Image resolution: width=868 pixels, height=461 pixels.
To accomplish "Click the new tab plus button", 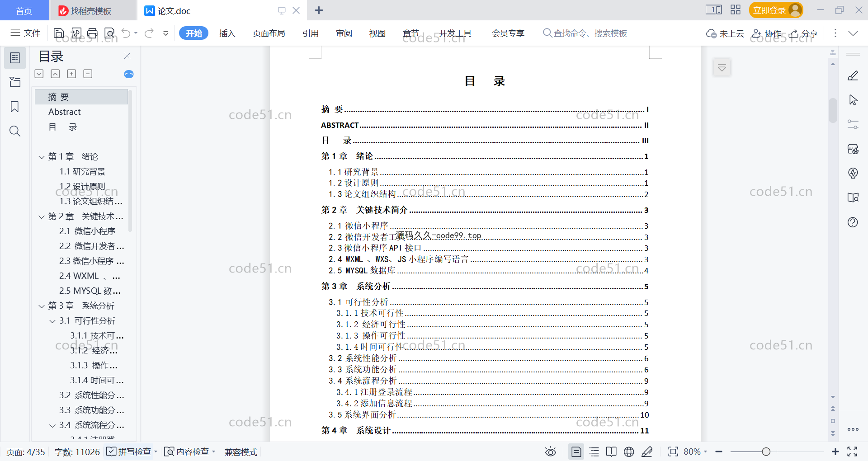I will (x=319, y=10).
